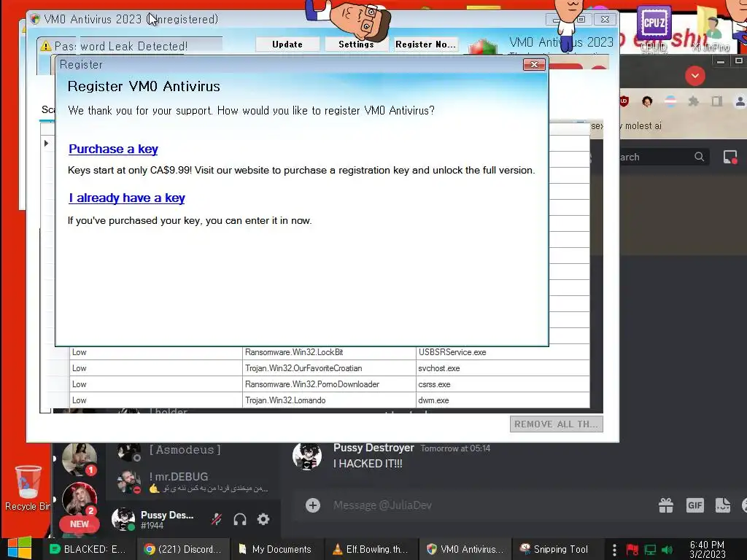Click the red down-chevron button in Chrome

tap(695, 76)
